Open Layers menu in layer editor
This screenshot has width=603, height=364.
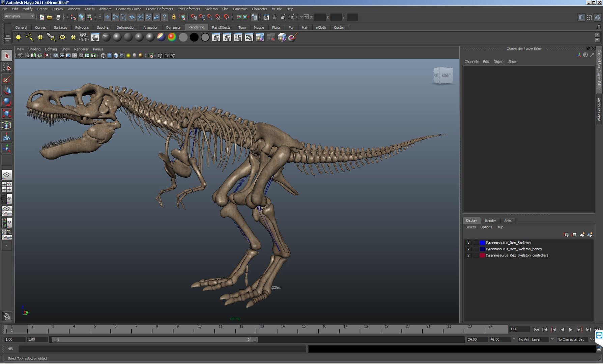(x=470, y=227)
